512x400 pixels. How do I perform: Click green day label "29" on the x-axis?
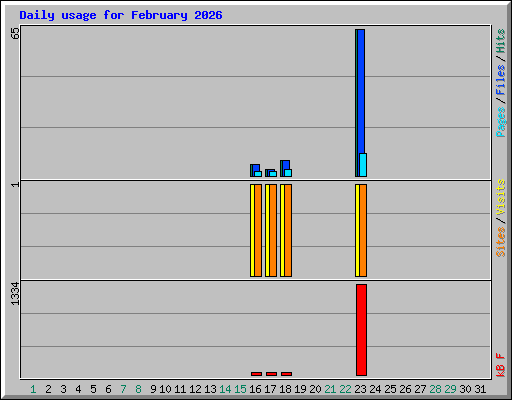pos(450,389)
